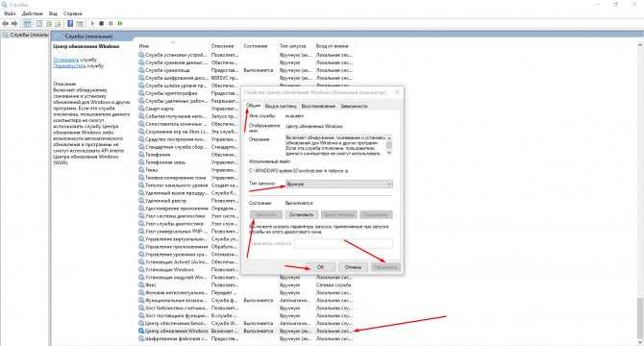The image size is (644, 346).
Task: Restart the service with the green restart icon
Action: (x=120, y=24)
